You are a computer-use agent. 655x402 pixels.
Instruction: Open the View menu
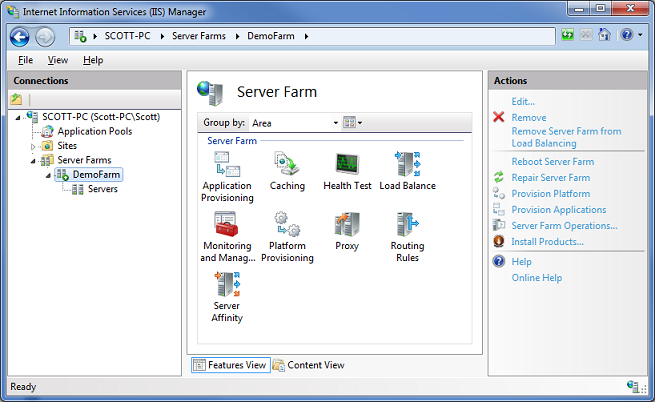[x=58, y=60]
